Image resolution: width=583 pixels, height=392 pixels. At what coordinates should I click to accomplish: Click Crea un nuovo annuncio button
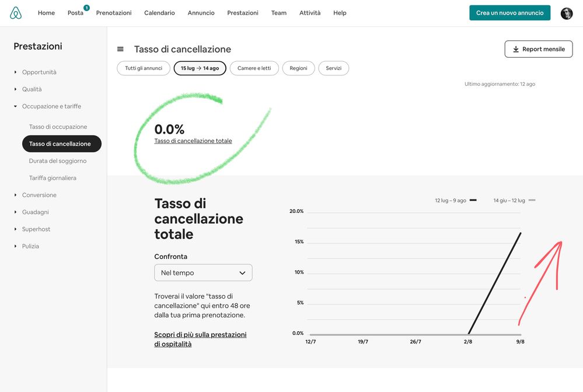tap(509, 13)
